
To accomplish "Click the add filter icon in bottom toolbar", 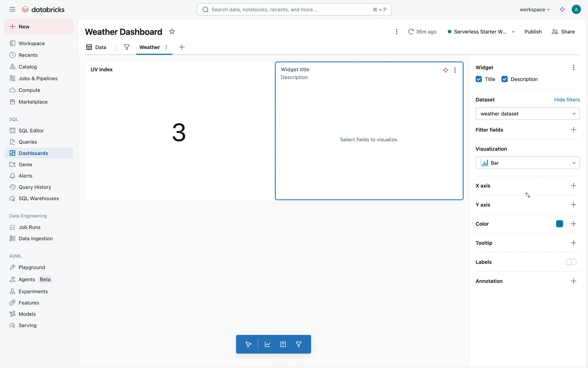I will 299,344.
